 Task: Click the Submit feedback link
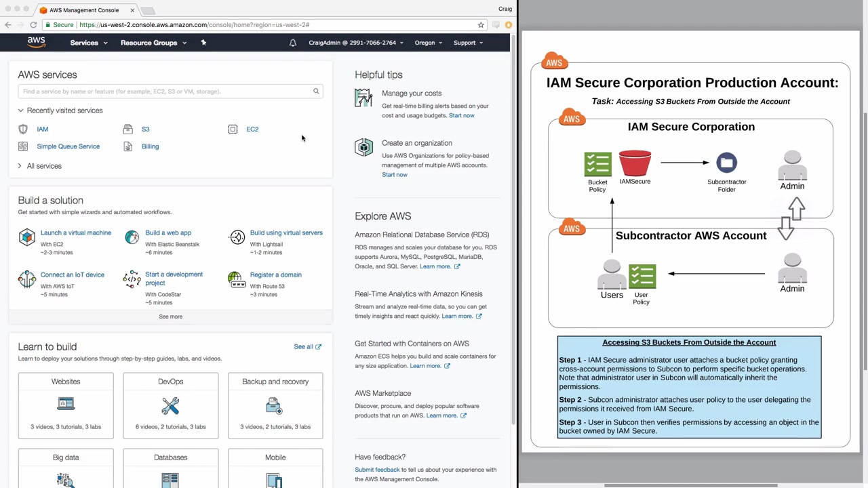pyautogui.click(x=377, y=470)
